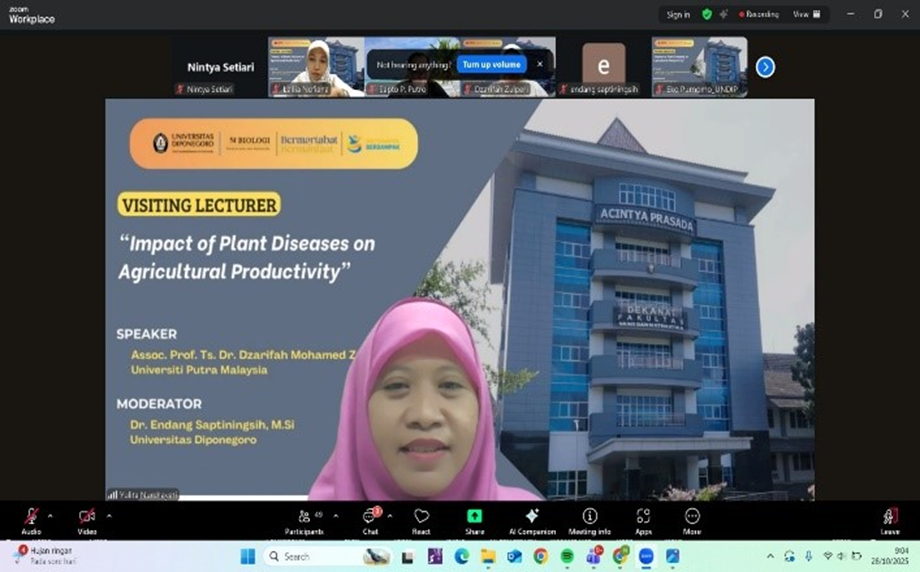920x572 pixels.
Task: Show Meeting info details
Action: click(590, 518)
